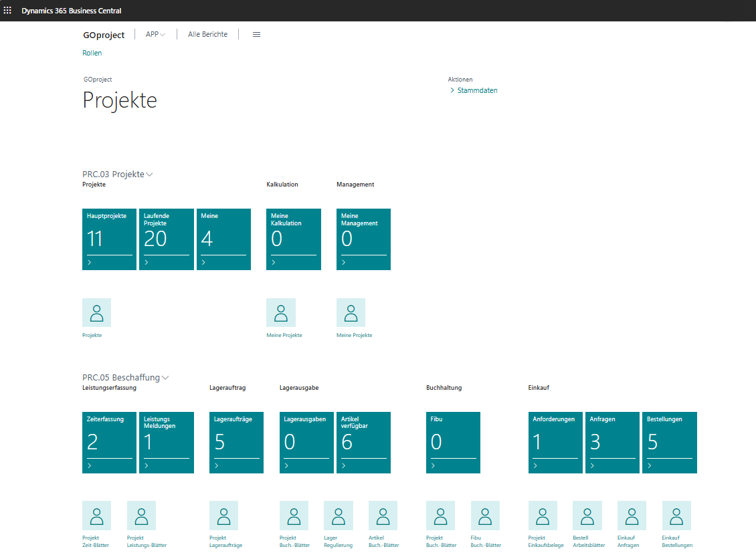756x559 pixels.
Task: Open the Bestellungen tile showing 5
Action: [670, 443]
